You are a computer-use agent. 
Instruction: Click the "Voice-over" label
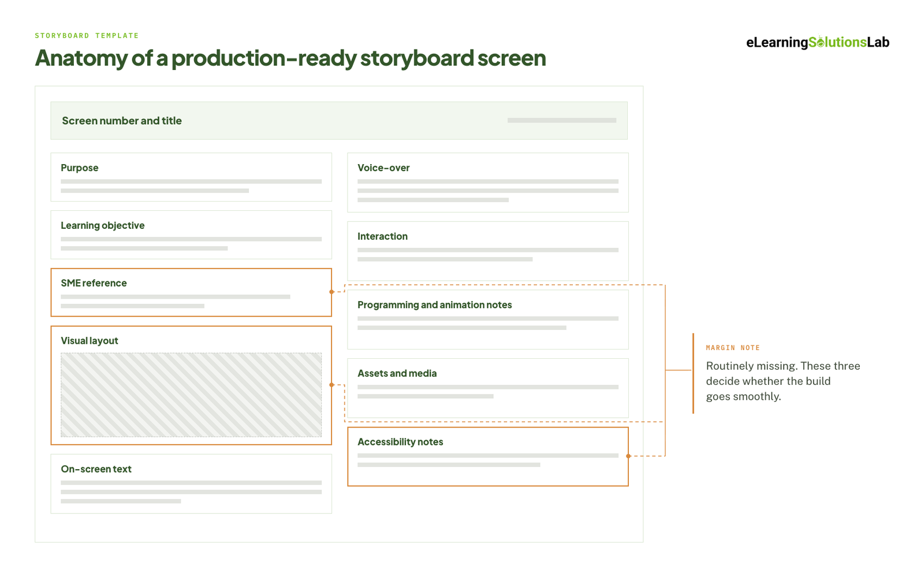pyautogui.click(x=383, y=168)
